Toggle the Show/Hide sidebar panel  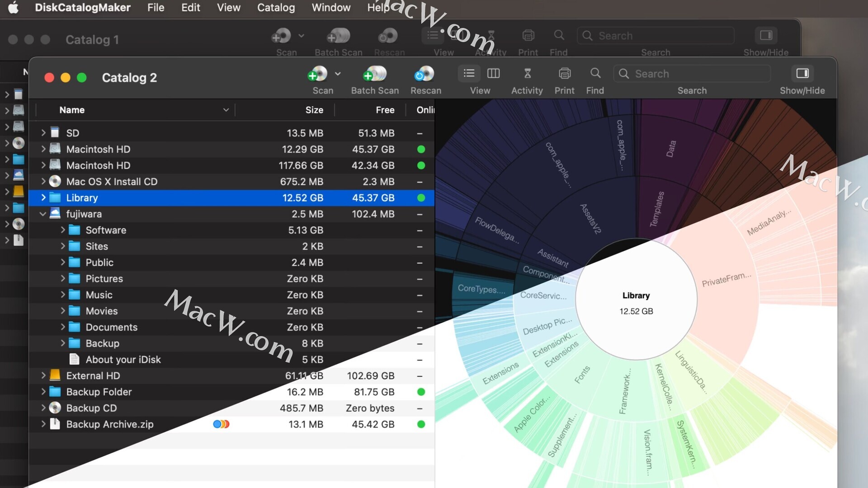point(802,73)
